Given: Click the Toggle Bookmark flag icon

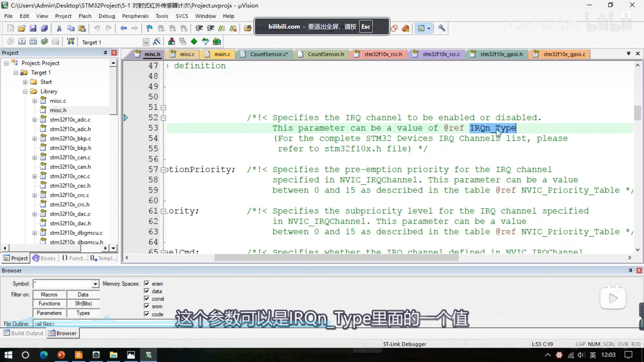Looking at the screenshot, I should 149,28.
